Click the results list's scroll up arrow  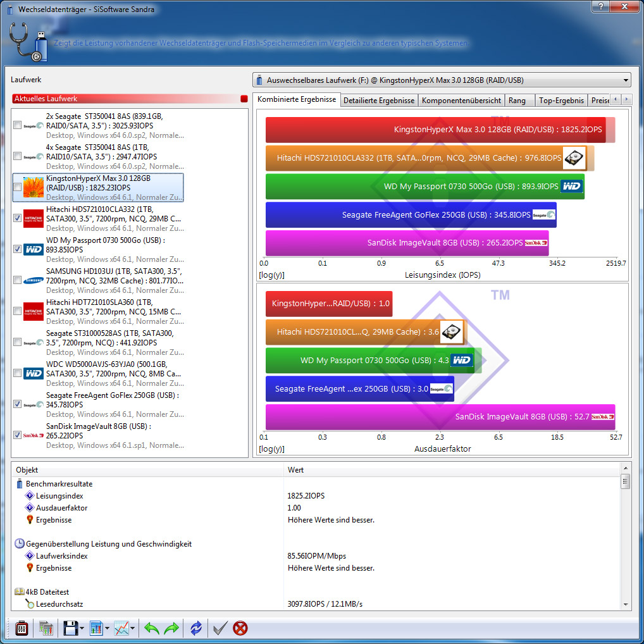(x=626, y=468)
